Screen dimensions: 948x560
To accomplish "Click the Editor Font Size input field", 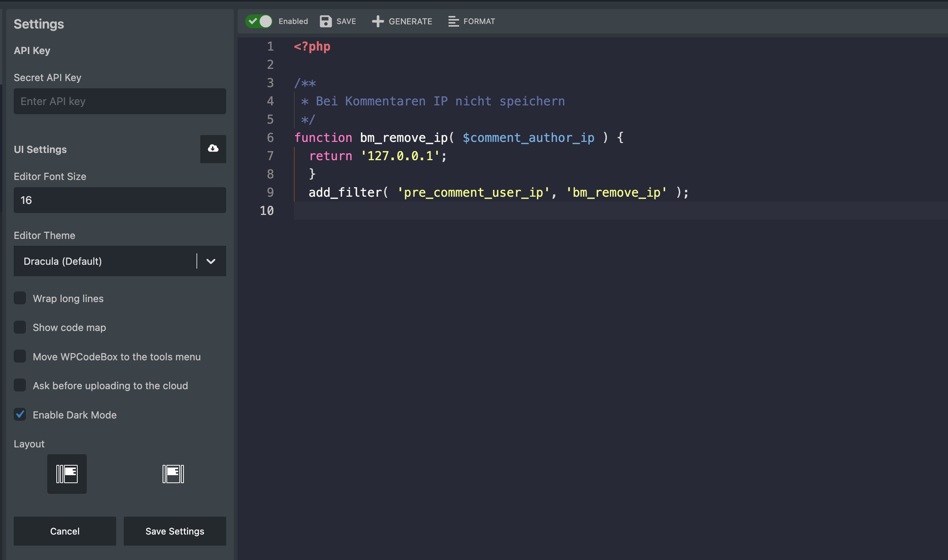I will click(120, 199).
